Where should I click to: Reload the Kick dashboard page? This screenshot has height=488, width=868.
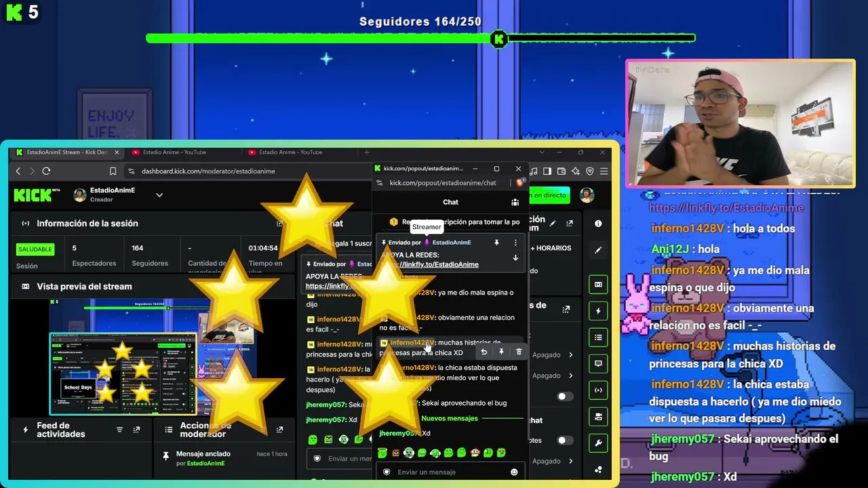point(46,171)
